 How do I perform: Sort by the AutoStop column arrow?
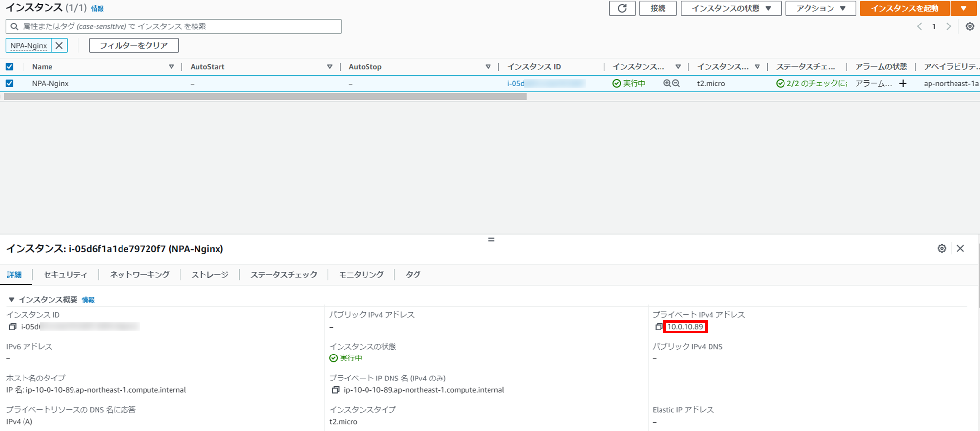[488, 67]
